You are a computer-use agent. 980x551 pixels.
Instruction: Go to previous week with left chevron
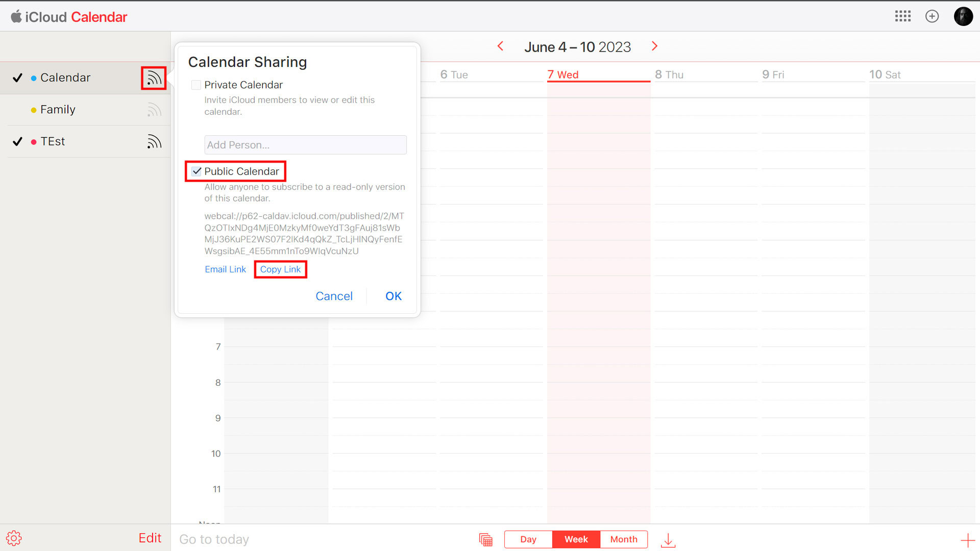pyautogui.click(x=501, y=46)
